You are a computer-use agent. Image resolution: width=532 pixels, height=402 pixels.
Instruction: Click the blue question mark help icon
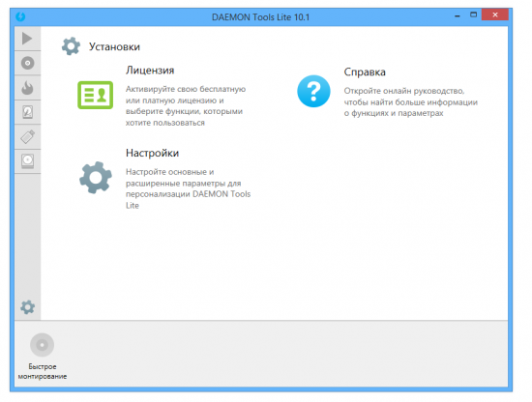coord(313,91)
